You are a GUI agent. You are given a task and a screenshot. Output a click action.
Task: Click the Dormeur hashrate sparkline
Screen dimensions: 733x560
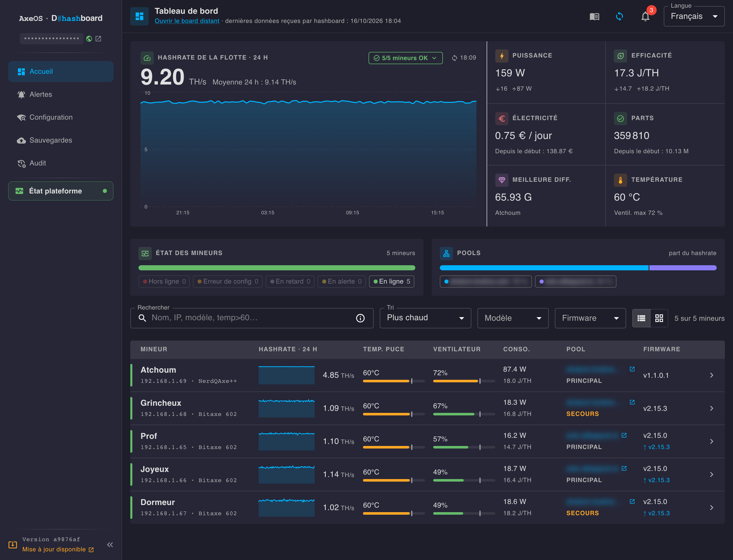pyautogui.click(x=286, y=507)
